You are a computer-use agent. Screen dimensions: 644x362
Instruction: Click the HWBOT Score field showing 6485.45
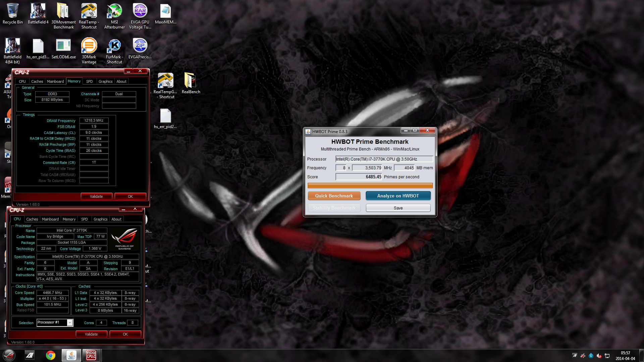click(359, 177)
